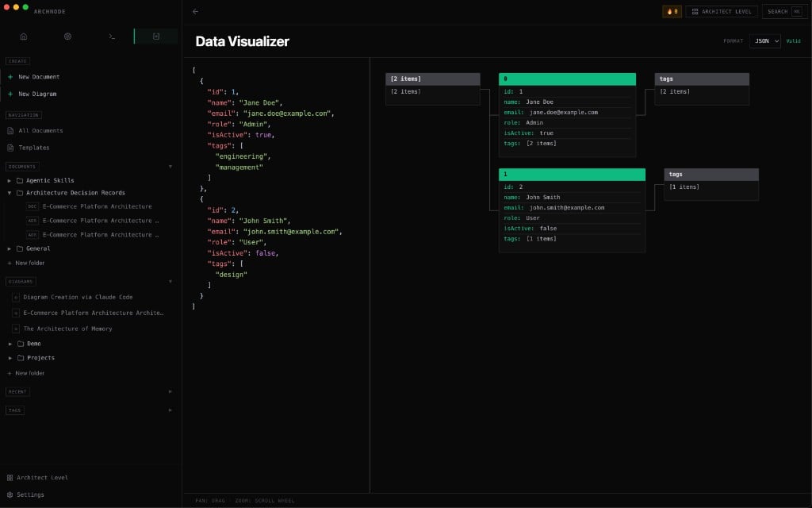Click the Settings gear icon
Viewport: 812px width, 508px height.
tap(10, 495)
